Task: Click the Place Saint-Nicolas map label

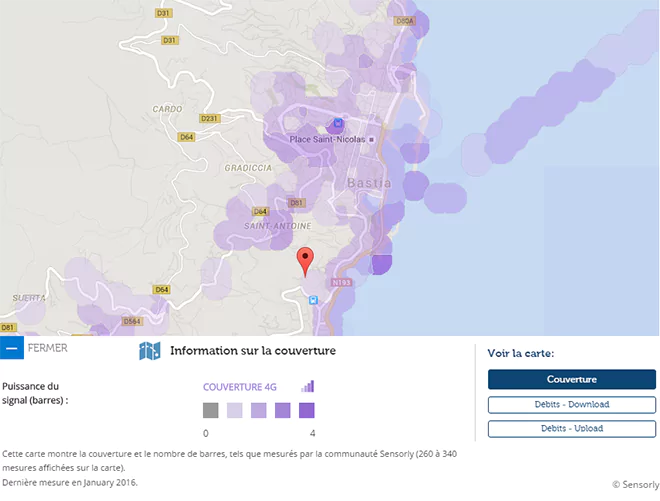Action: 326,140
